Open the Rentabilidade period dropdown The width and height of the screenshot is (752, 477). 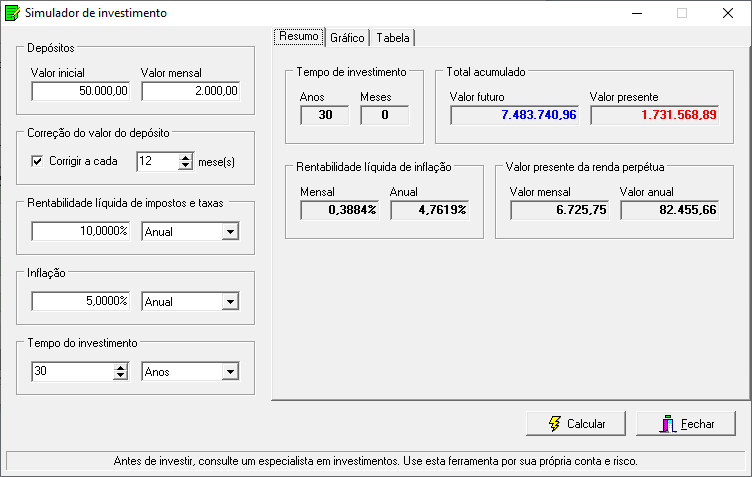pos(230,232)
